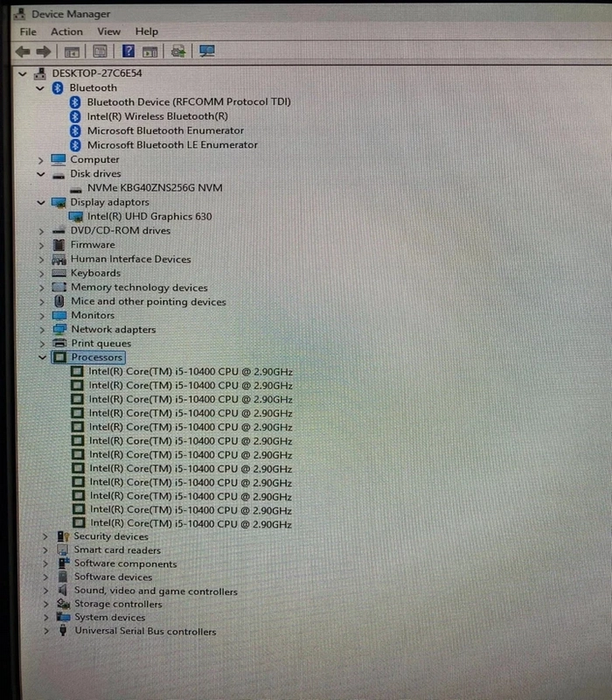Click the Intel UHD Graphics 630 device icon
This screenshot has width=612, height=700.
pos(76,217)
